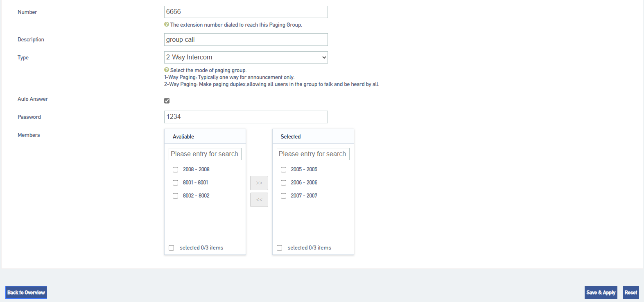Viewport: 644px width, 302px height.
Task: Focus the Number field containing 6666
Action: pyautogui.click(x=246, y=12)
